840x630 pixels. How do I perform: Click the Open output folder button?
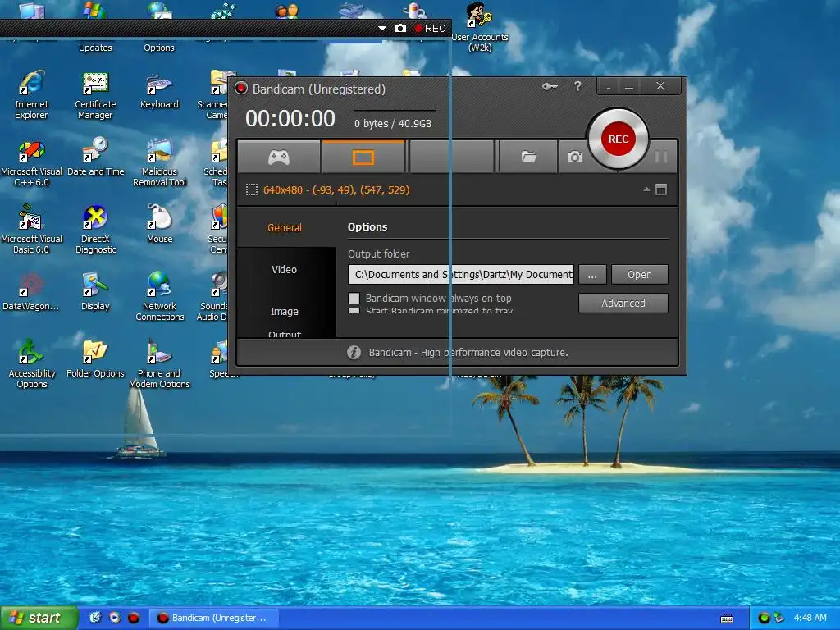(640, 274)
